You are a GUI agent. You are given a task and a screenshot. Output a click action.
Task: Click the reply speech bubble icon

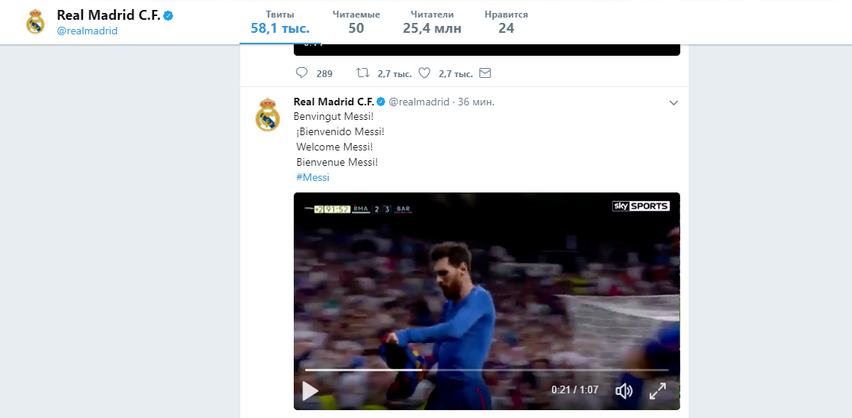click(x=302, y=73)
